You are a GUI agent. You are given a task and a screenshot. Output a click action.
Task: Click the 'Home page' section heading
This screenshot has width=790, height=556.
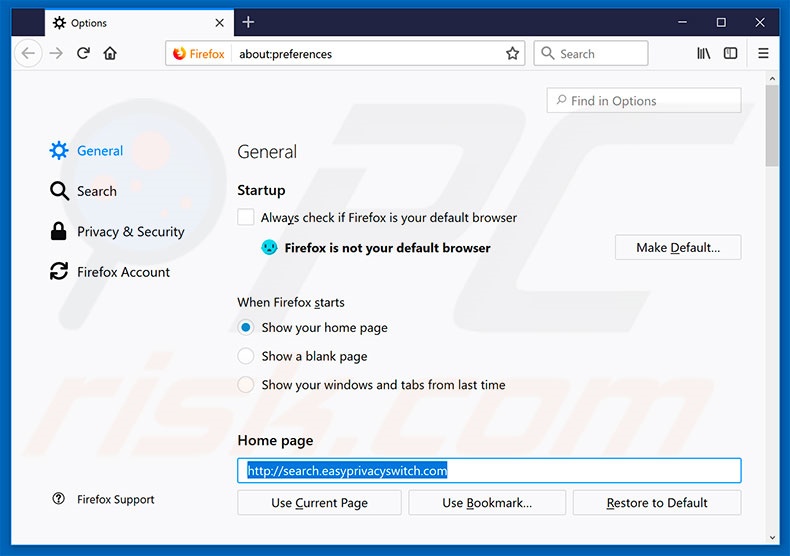point(275,441)
